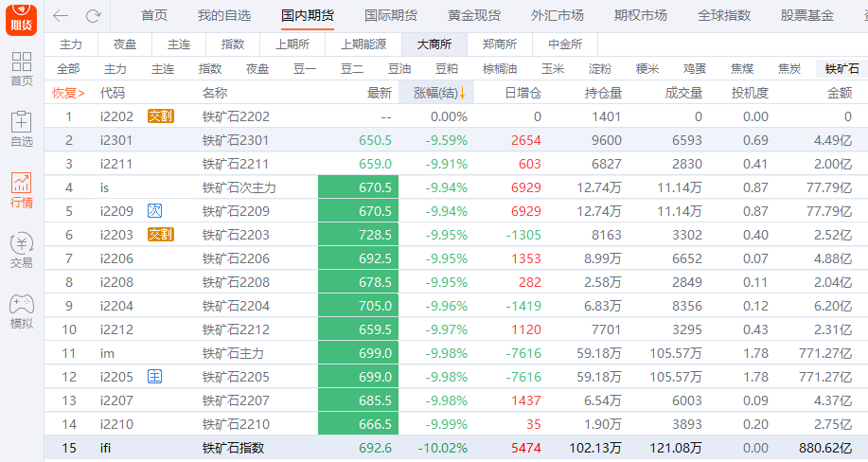Click the back arrow navigation icon
The image size is (868, 462).
(61, 16)
